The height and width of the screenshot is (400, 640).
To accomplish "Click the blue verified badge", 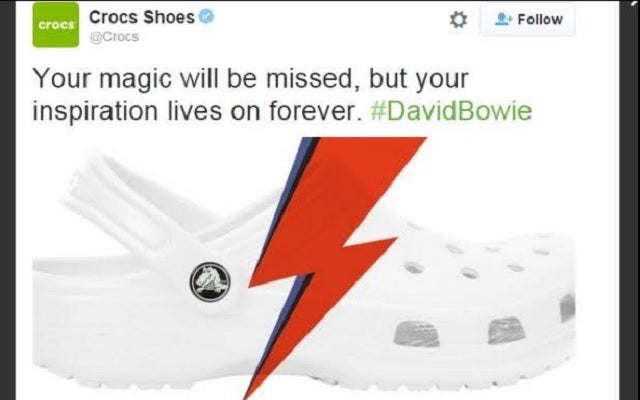I will coord(206,17).
